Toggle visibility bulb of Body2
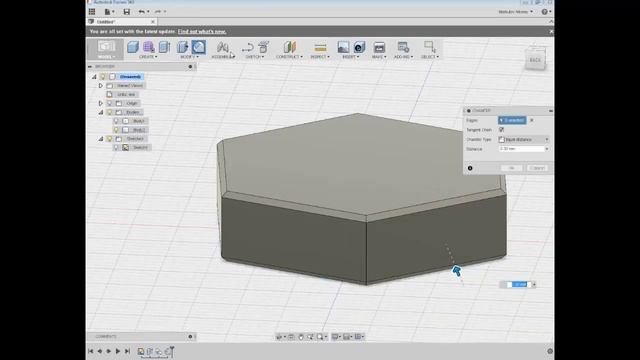The image size is (640, 360). coord(116,130)
